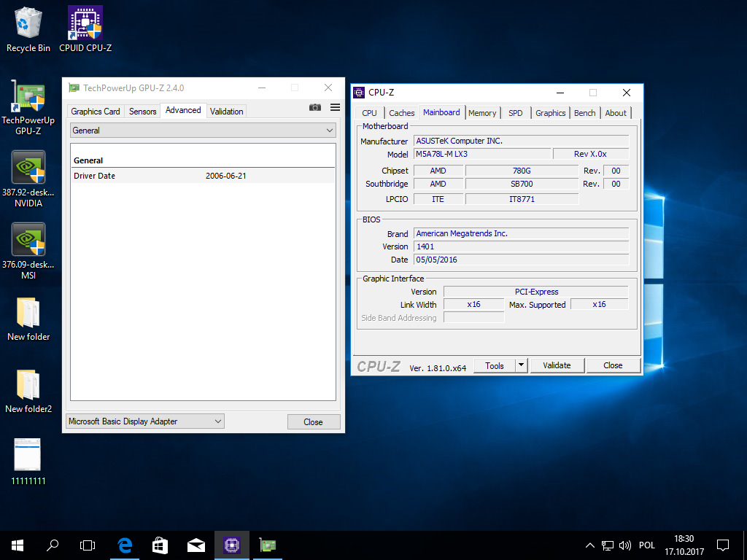Click the IT8771 LPCIO field
747x560 pixels.
tap(522, 199)
